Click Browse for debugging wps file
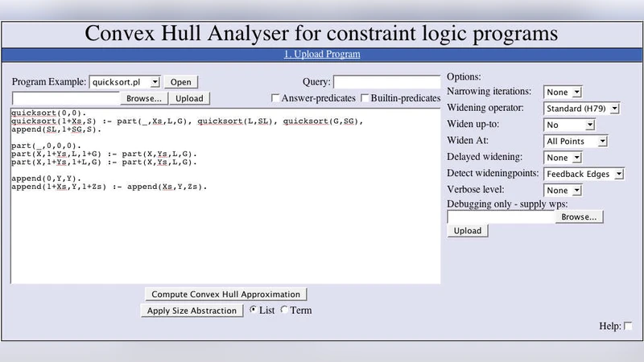The height and width of the screenshot is (362, 644). (x=579, y=217)
